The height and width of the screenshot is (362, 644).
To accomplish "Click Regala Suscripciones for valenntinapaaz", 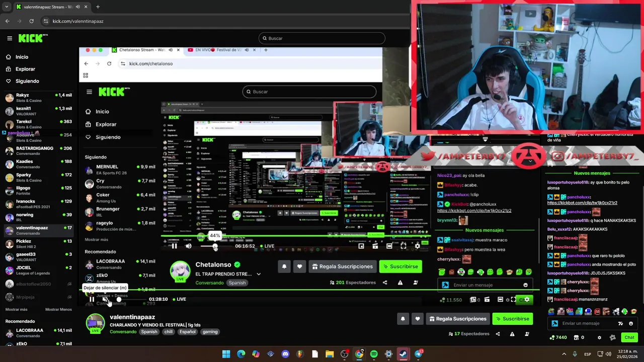I will tap(458, 319).
